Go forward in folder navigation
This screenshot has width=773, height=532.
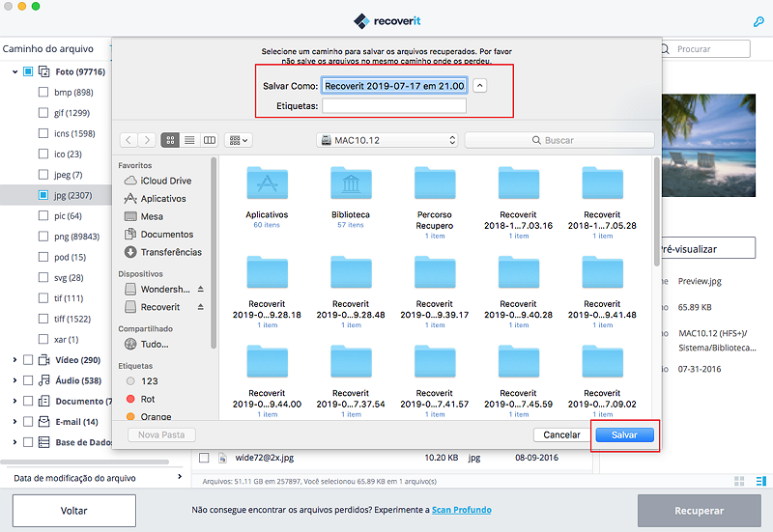tap(147, 140)
